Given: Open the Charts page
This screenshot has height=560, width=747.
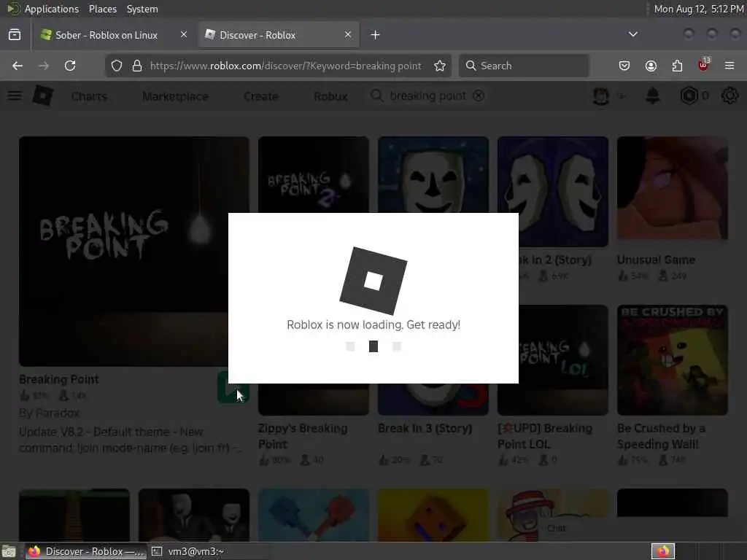Looking at the screenshot, I should tap(90, 97).
